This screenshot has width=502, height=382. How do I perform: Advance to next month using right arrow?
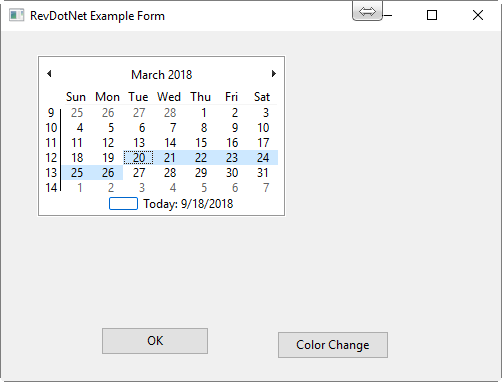[274, 74]
